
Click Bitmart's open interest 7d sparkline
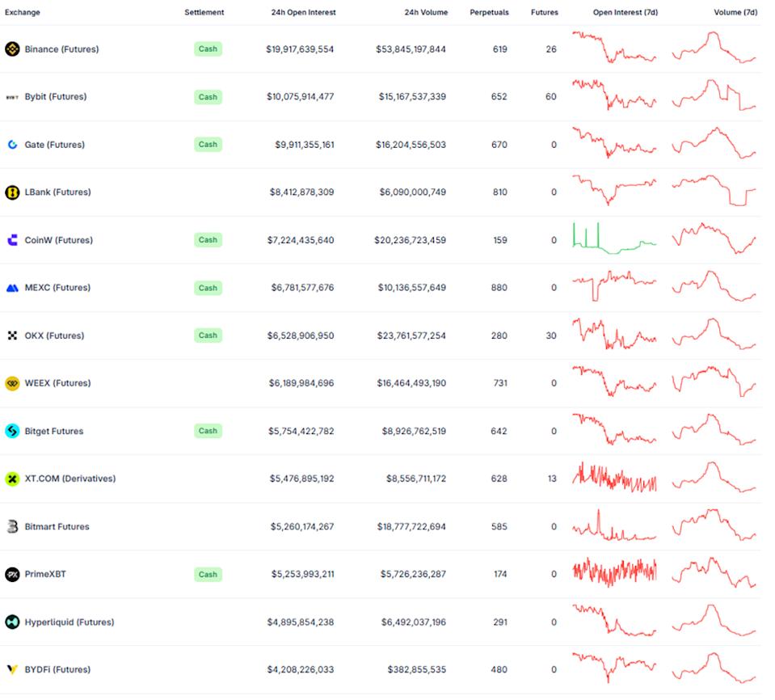tap(614, 525)
